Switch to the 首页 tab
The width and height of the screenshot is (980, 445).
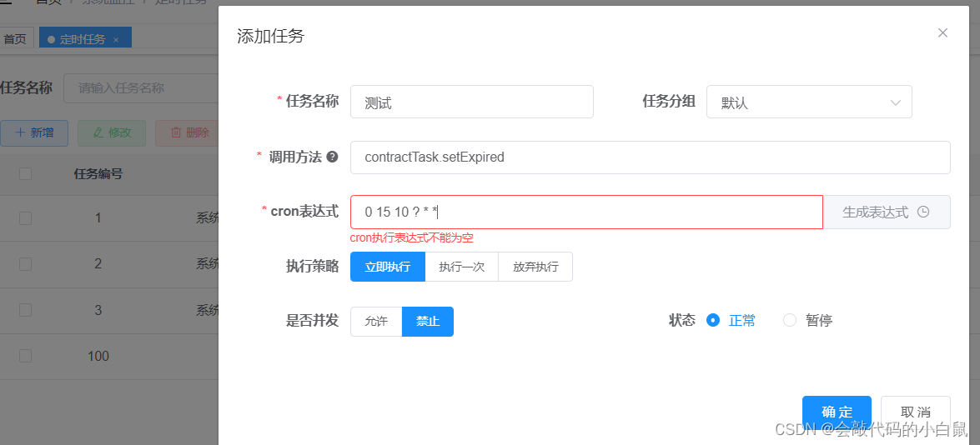[x=15, y=39]
